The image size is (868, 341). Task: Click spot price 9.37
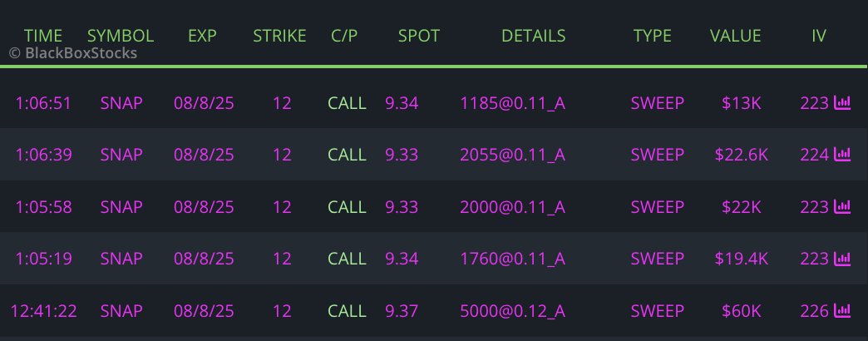402,310
